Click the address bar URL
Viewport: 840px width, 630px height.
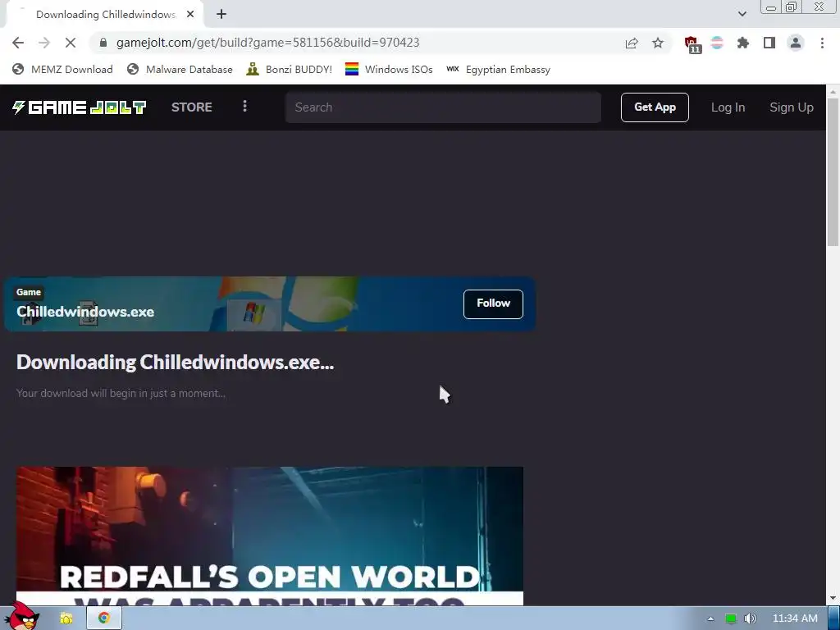(x=268, y=43)
